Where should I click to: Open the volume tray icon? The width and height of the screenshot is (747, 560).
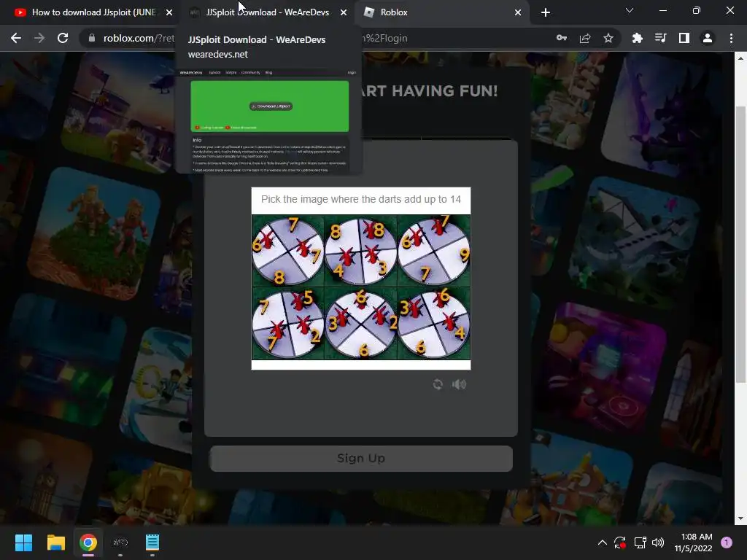coord(658,542)
